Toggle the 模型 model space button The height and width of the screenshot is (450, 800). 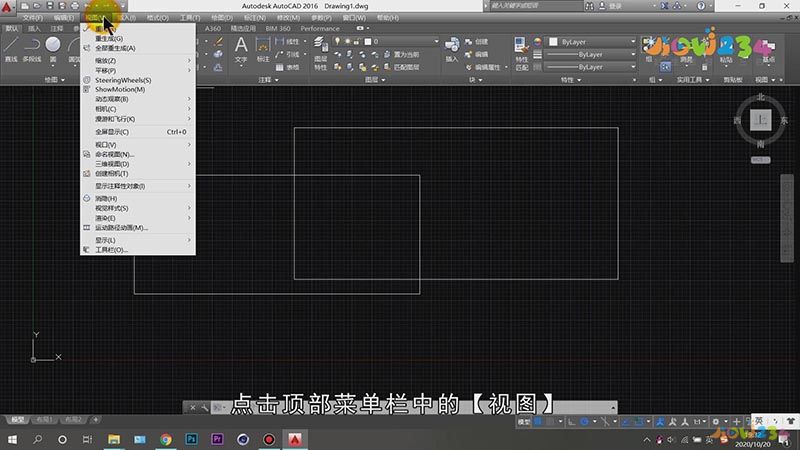pos(524,421)
